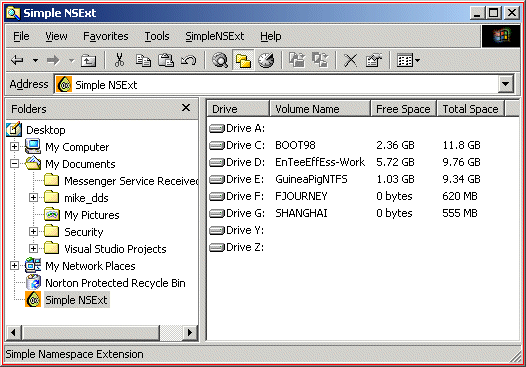This screenshot has height=367, width=526.
Task: Open the Favorites menu
Action: point(106,36)
